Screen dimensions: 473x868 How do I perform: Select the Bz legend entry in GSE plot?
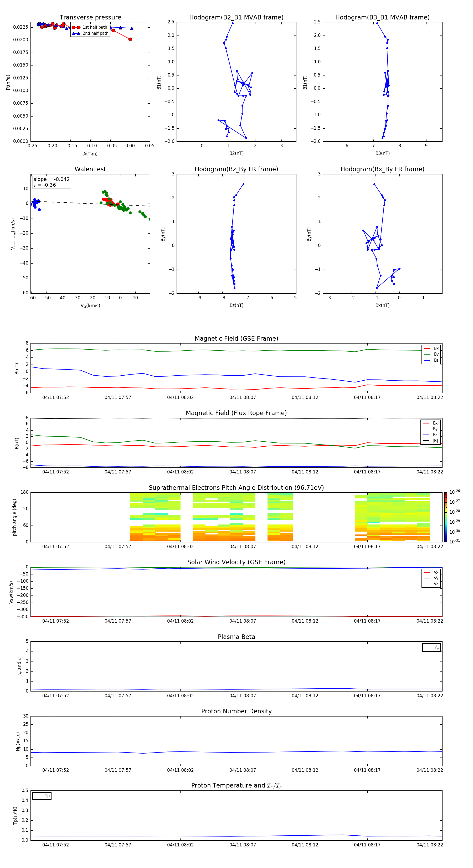(x=431, y=360)
